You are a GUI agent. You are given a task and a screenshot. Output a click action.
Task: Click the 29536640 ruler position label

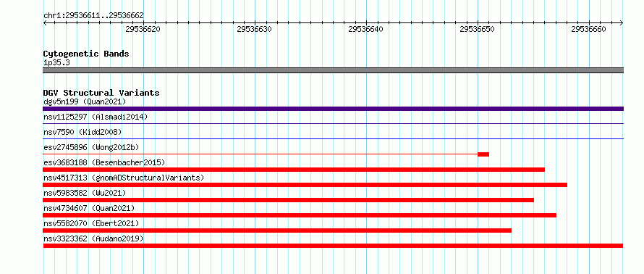pos(366,29)
